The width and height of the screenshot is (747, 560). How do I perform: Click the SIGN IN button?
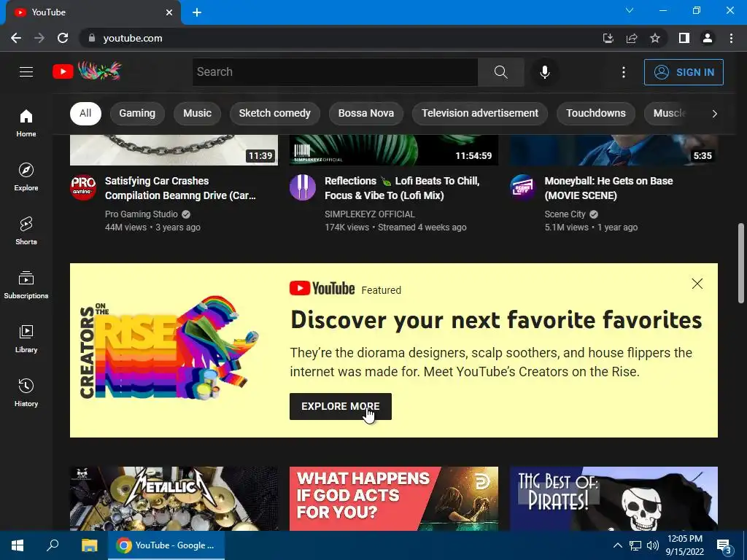click(684, 72)
